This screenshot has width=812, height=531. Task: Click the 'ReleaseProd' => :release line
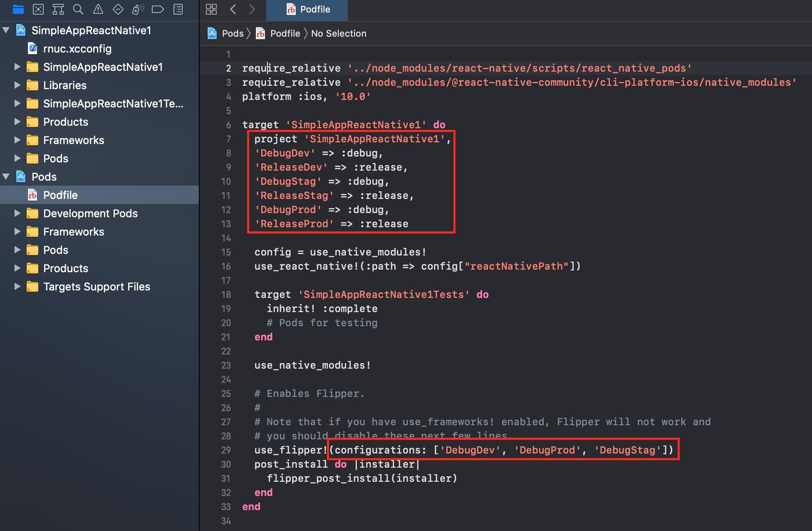[x=331, y=223]
